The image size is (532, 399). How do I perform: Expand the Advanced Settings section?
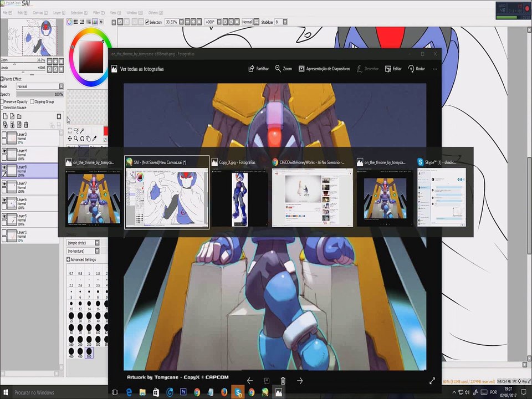pyautogui.click(x=68, y=259)
